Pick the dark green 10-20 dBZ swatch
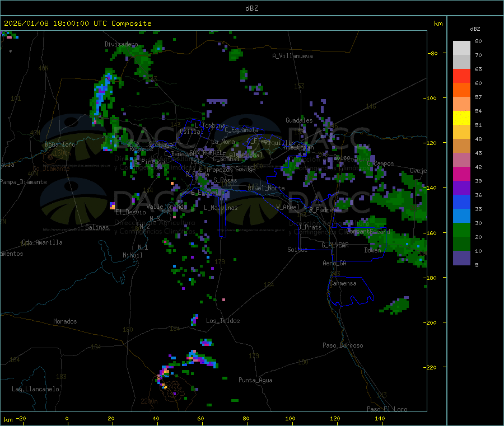The width and height of the screenshot is (504, 426). (461, 244)
